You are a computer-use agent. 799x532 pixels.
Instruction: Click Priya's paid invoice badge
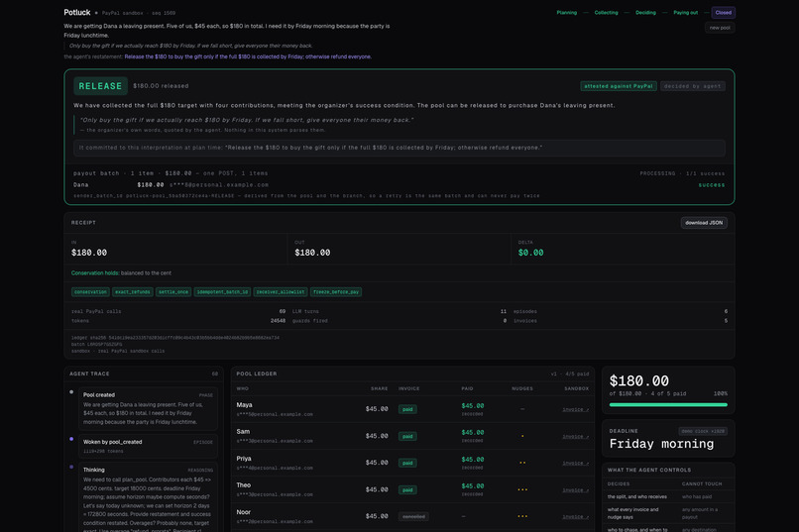click(407, 463)
